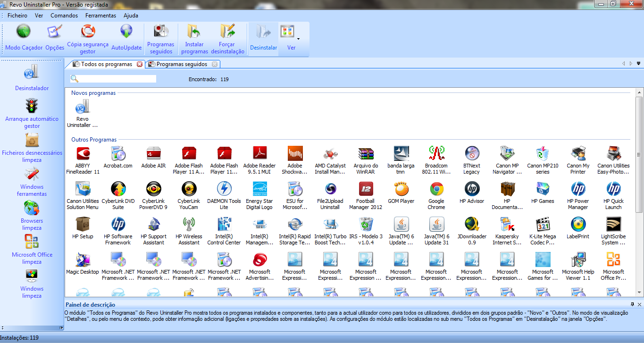This screenshot has height=343, width=644.
Task: Select Revo Uninstaller under Novos programas
Action: click(x=83, y=114)
